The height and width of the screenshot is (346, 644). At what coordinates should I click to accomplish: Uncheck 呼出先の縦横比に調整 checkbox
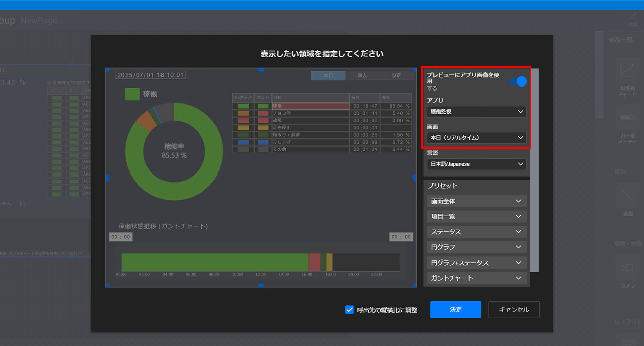[x=349, y=310]
